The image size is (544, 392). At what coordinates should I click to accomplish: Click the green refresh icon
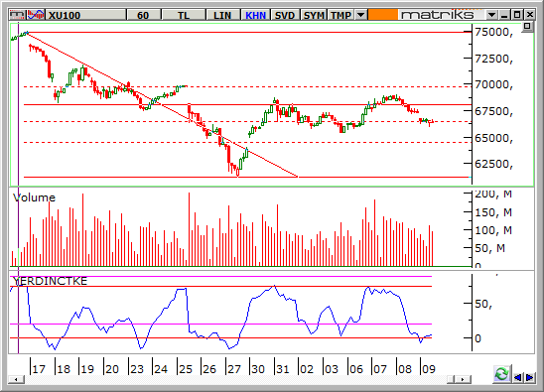(x=501, y=375)
